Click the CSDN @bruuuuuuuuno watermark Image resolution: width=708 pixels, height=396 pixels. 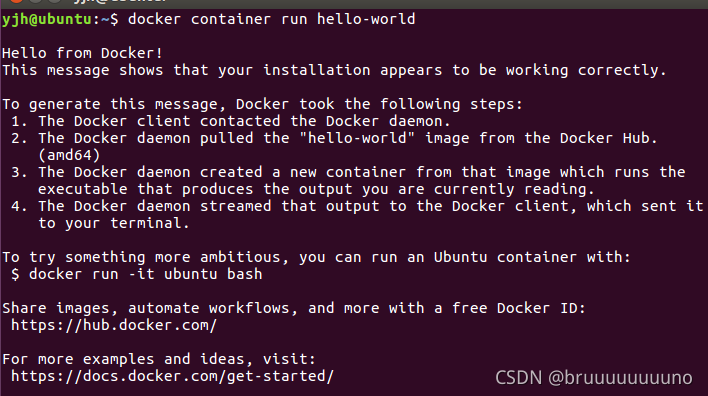(x=593, y=378)
